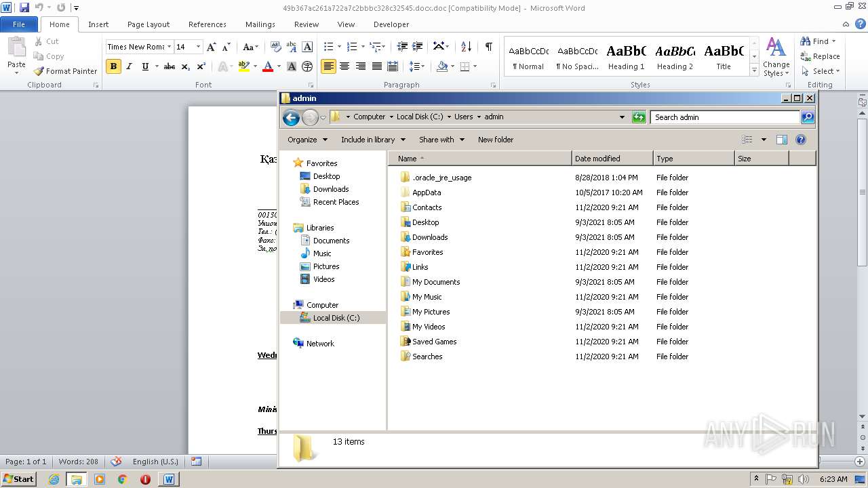
Task: Click the Decrease Indent icon
Action: pyautogui.click(x=402, y=47)
